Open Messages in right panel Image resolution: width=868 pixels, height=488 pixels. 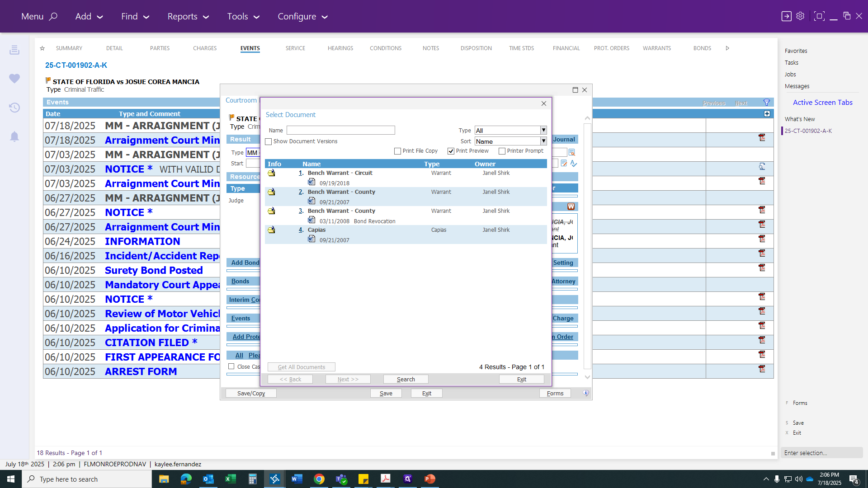pos(797,86)
